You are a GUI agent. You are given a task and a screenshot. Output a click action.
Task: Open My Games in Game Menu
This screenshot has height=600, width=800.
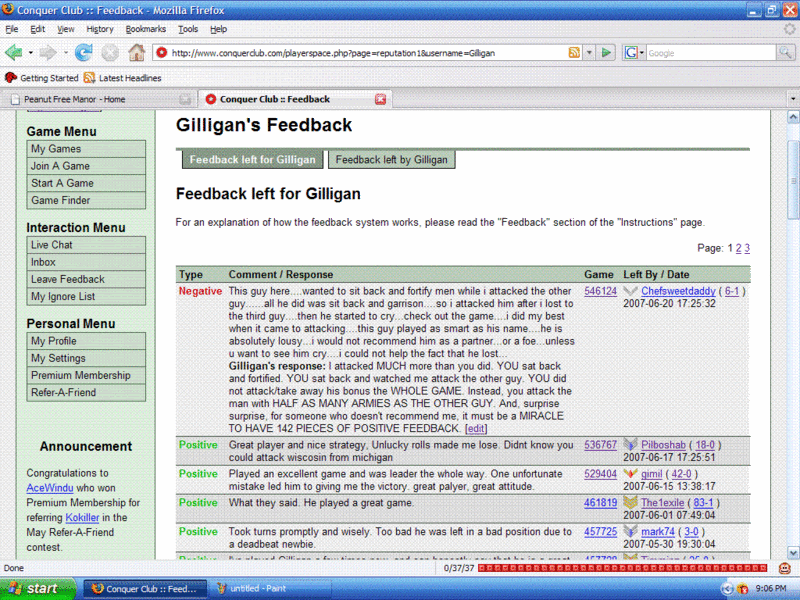[x=86, y=149]
